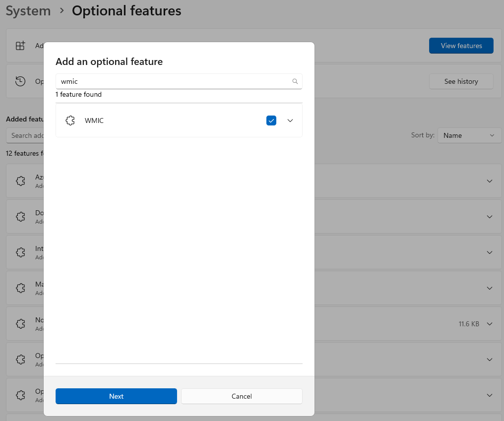Expand the 'Int' feature row chevron
504x421 pixels.
(x=490, y=252)
